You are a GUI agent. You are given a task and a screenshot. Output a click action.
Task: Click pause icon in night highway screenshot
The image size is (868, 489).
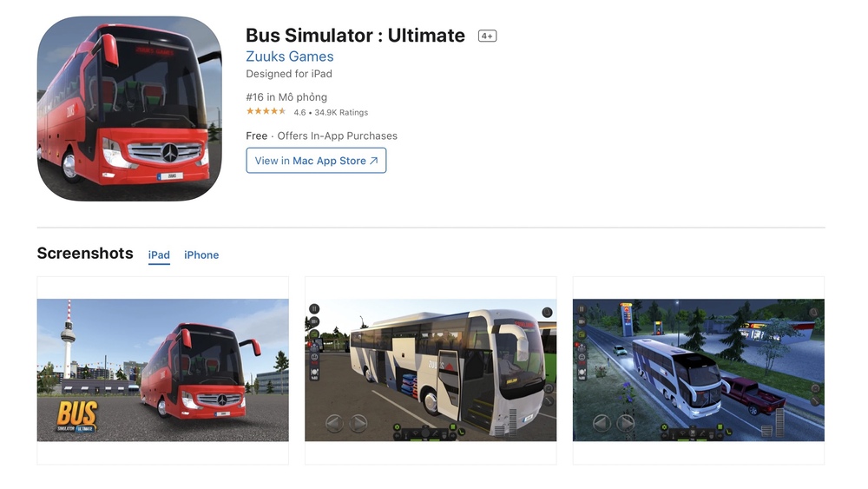582,308
